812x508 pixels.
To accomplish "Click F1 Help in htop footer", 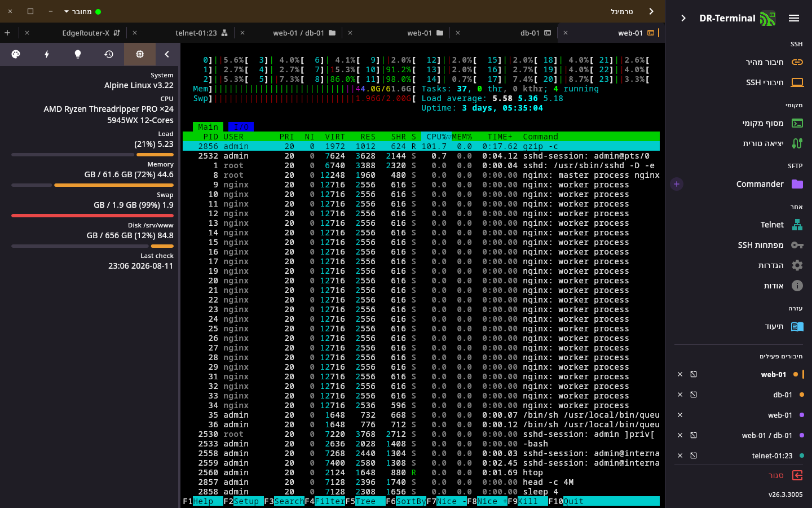I will click(203, 501).
